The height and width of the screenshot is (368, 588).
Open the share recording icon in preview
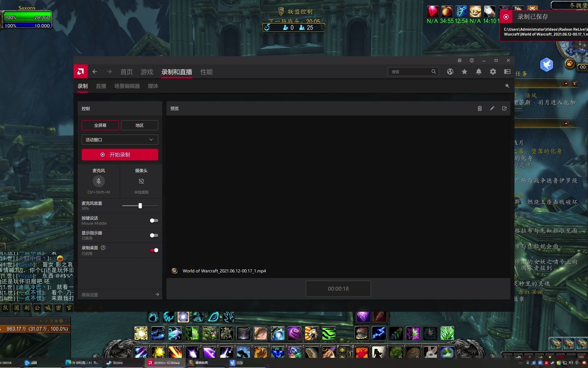click(x=504, y=108)
